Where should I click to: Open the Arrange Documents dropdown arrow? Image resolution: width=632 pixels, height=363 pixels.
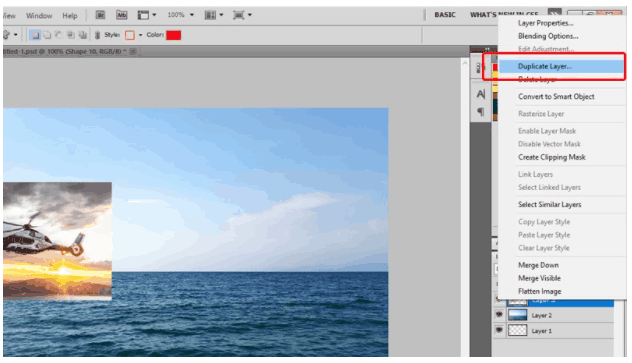coord(221,15)
